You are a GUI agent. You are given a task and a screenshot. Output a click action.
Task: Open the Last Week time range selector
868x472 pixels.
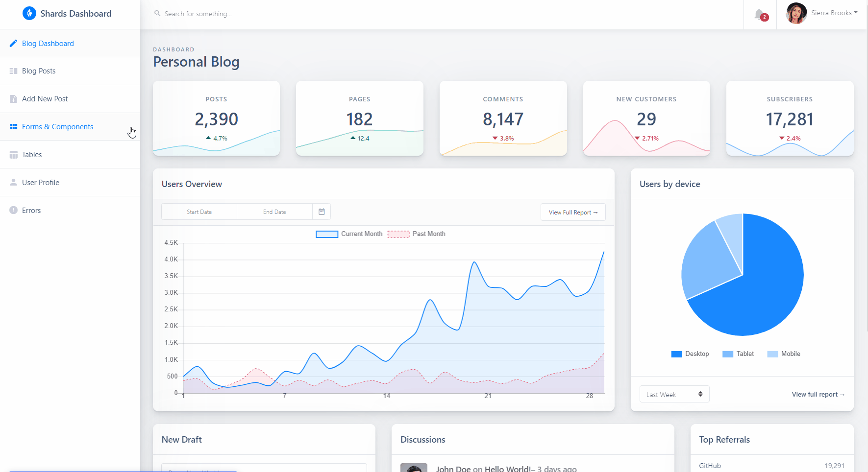(x=674, y=394)
